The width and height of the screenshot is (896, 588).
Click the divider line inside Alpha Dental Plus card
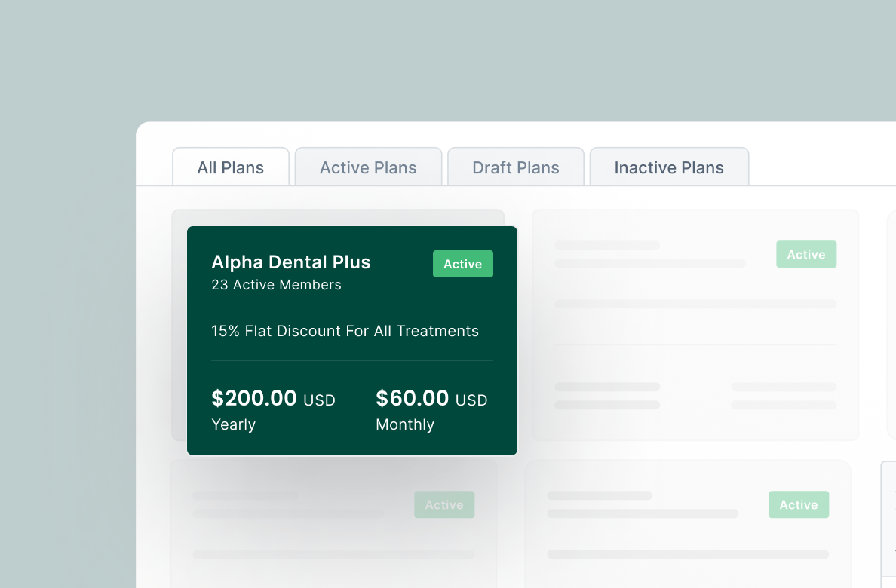351,360
